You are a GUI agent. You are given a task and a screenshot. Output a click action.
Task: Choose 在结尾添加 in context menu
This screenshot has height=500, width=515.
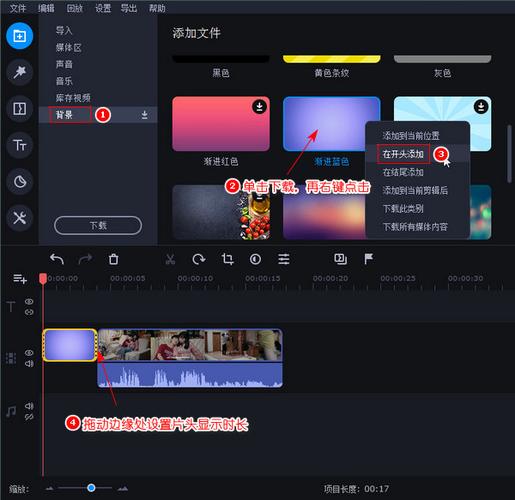pos(418,172)
